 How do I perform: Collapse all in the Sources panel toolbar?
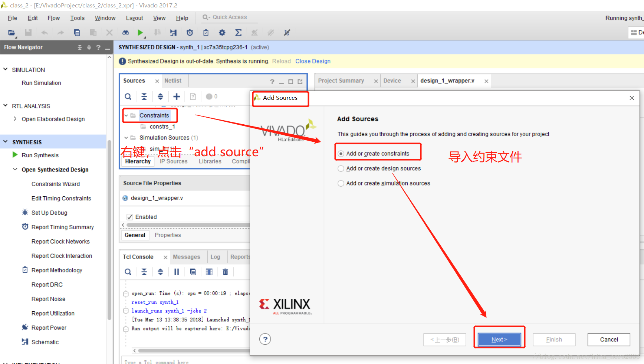coord(144,96)
